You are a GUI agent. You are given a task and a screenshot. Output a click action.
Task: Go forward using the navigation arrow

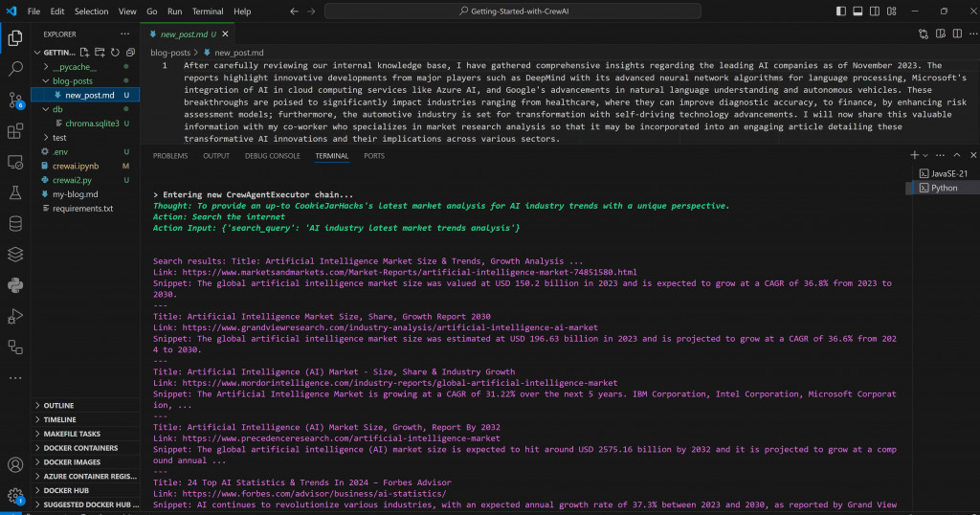coord(311,11)
